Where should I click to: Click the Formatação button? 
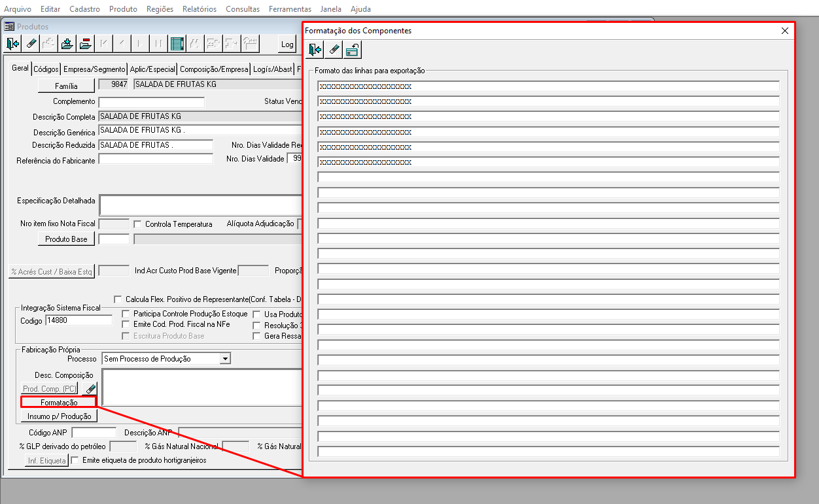coord(59,403)
